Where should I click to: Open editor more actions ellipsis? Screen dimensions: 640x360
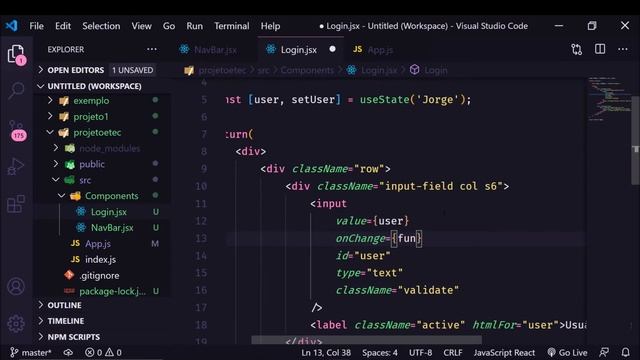coord(623,49)
